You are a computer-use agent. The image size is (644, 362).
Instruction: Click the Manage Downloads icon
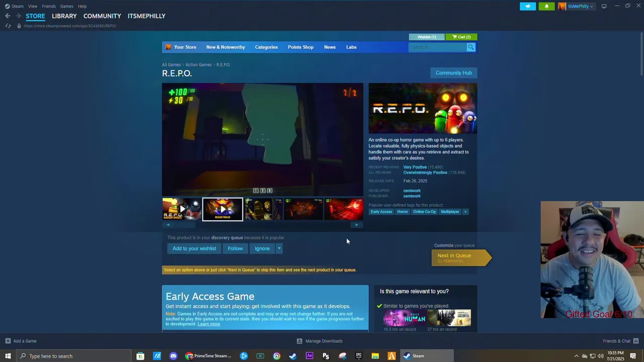click(299, 341)
